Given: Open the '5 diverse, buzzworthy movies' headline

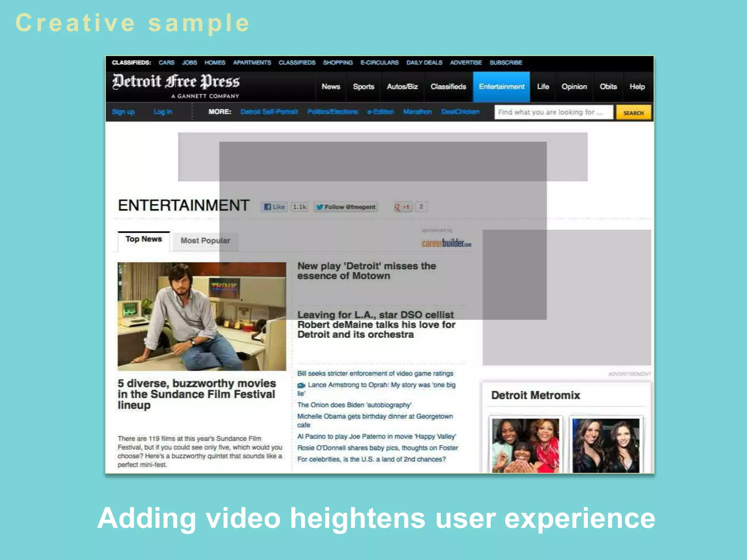Looking at the screenshot, I should [x=197, y=394].
